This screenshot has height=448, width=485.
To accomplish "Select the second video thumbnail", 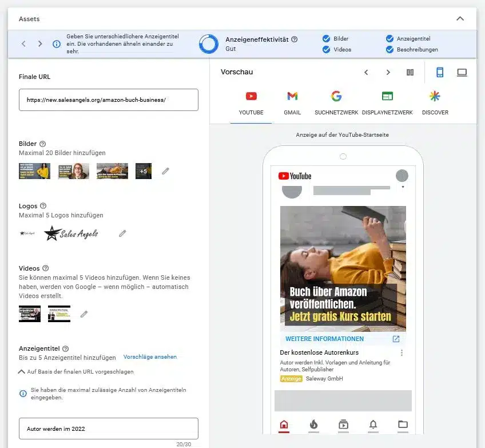I will point(59,314).
